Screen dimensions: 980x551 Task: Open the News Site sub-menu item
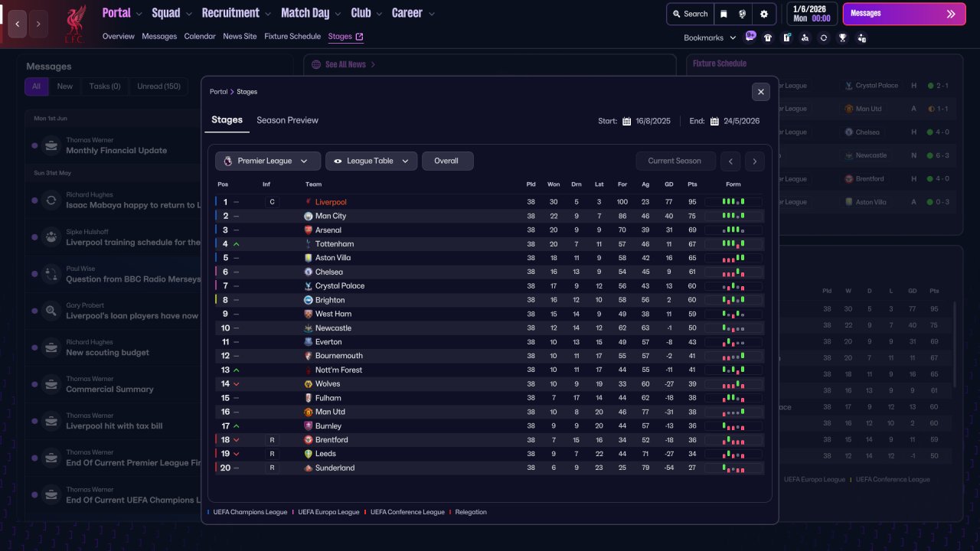(240, 37)
